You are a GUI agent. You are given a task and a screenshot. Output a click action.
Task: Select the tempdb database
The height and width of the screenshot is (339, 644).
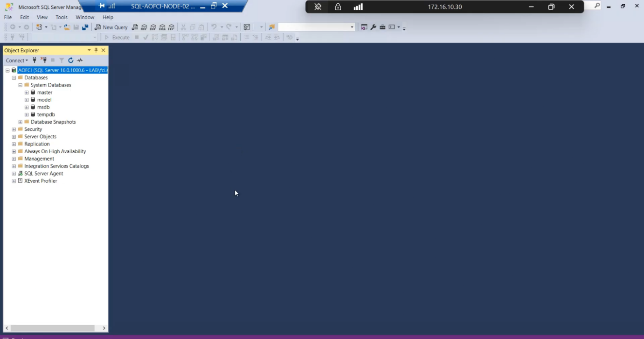point(46,115)
